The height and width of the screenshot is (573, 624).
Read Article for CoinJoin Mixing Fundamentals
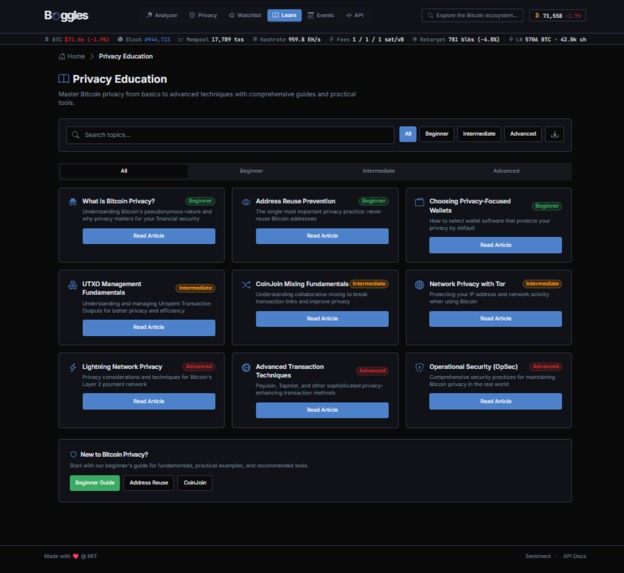tap(322, 319)
